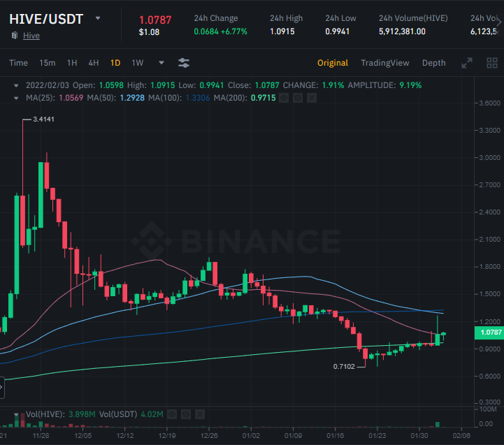Toggle MA indicator visibility eye
Image resolution: width=504 pixels, height=445 pixels.
[x=284, y=98]
